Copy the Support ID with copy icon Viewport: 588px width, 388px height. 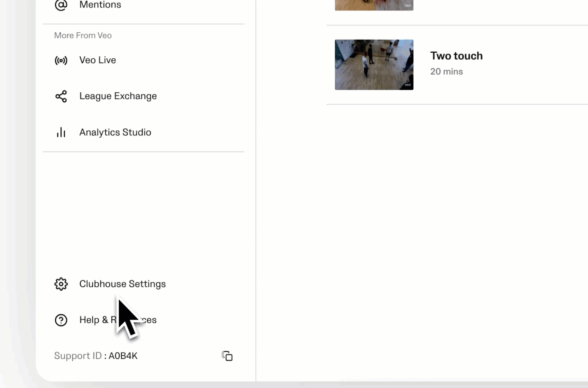coord(228,356)
